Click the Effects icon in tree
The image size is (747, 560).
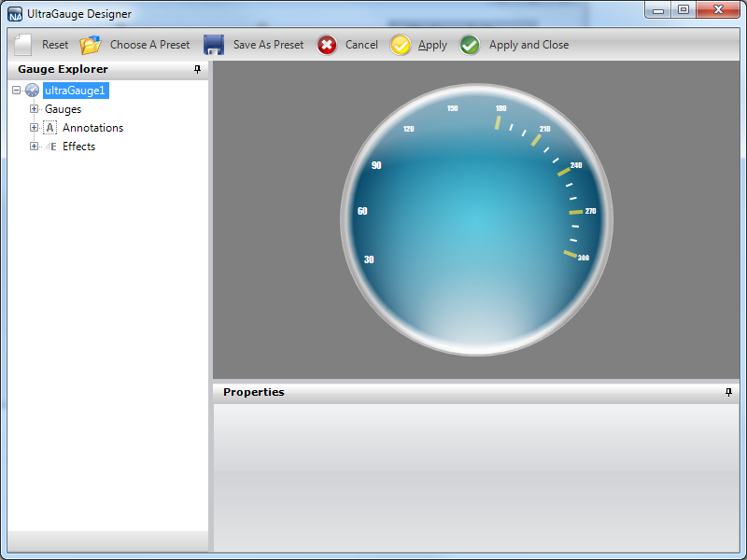(x=50, y=147)
